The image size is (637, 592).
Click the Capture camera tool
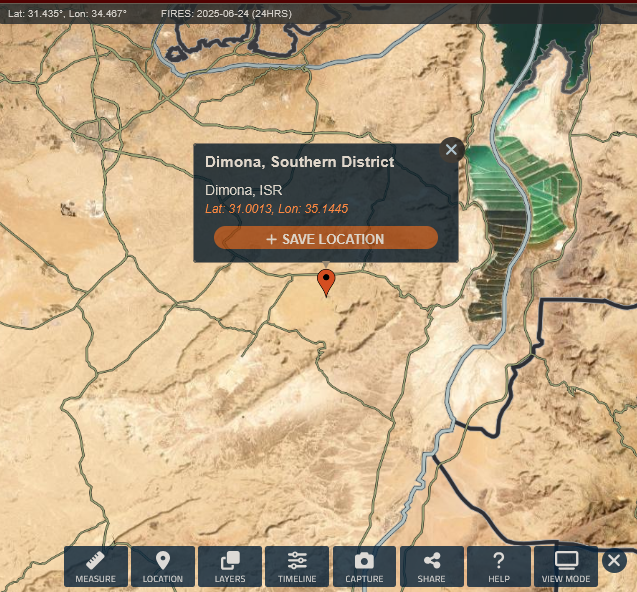[x=364, y=566]
